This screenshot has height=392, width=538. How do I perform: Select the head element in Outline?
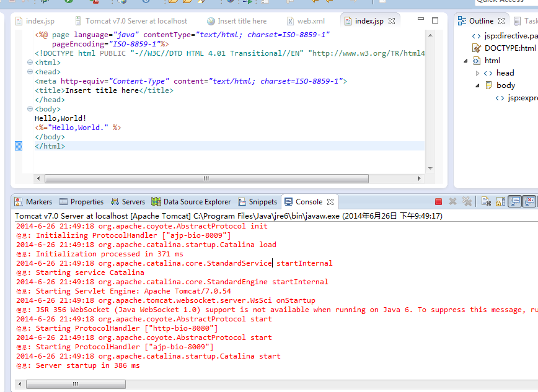coord(499,73)
